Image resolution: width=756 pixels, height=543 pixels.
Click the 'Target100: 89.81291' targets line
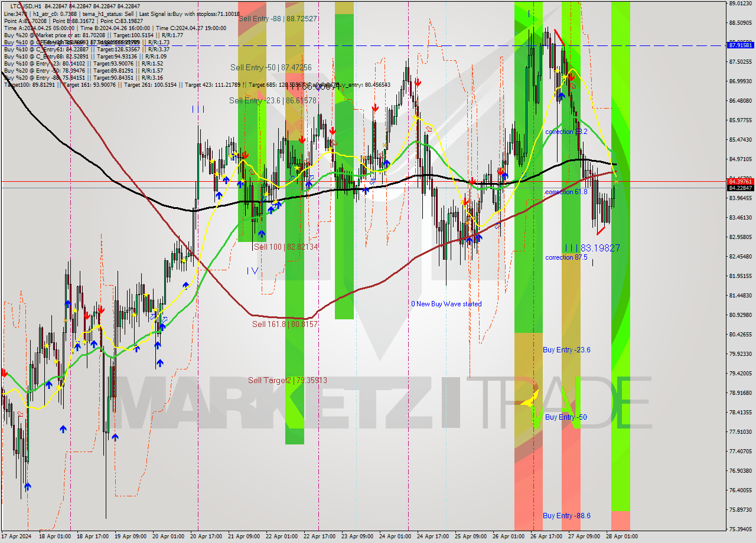click(197, 85)
